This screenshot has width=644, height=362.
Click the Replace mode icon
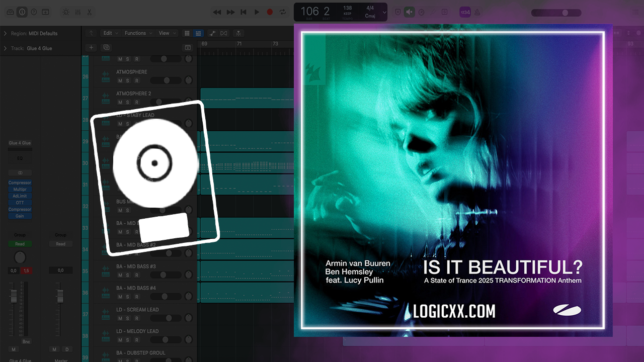tap(398, 12)
